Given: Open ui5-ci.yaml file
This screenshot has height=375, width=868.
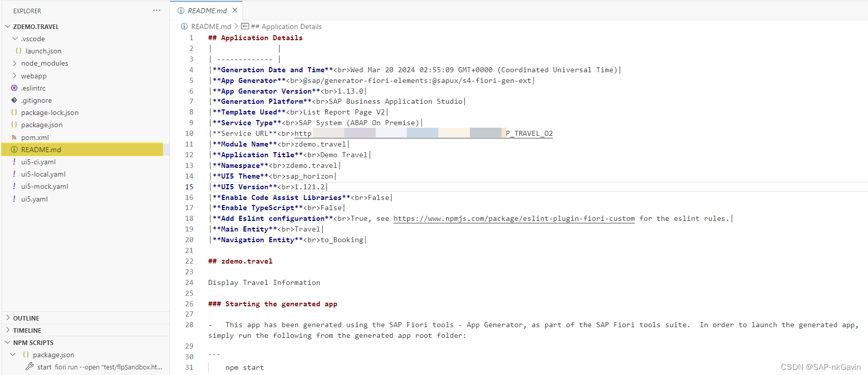Looking at the screenshot, I should (x=38, y=162).
